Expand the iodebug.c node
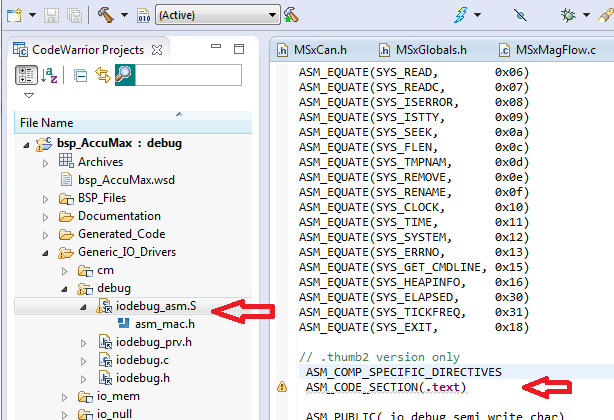The height and width of the screenshot is (420, 614). [x=83, y=361]
